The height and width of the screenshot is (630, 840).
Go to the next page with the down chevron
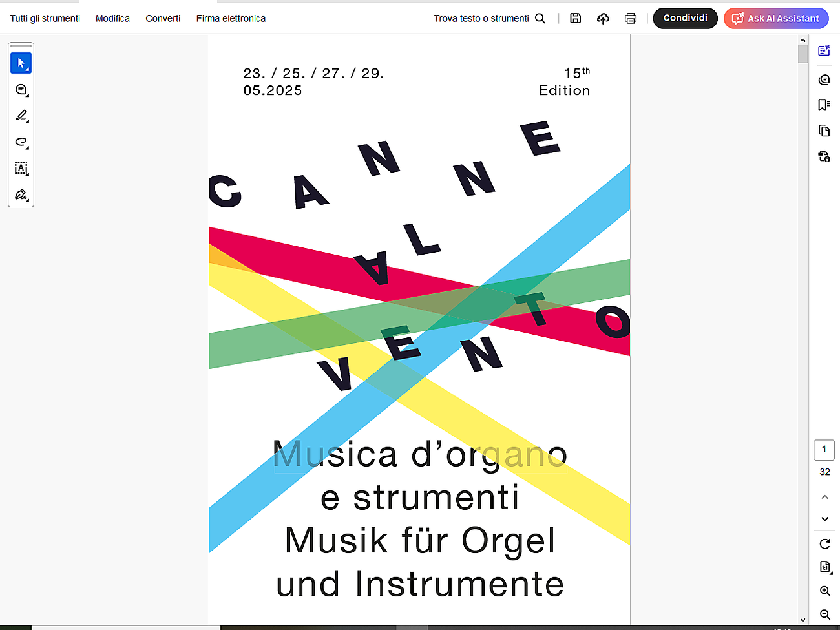pyautogui.click(x=824, y=519)
